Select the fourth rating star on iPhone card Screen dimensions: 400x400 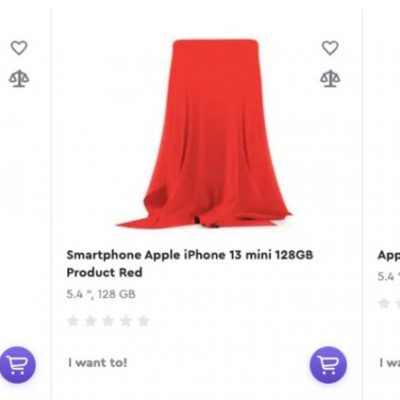coord(126,321)
